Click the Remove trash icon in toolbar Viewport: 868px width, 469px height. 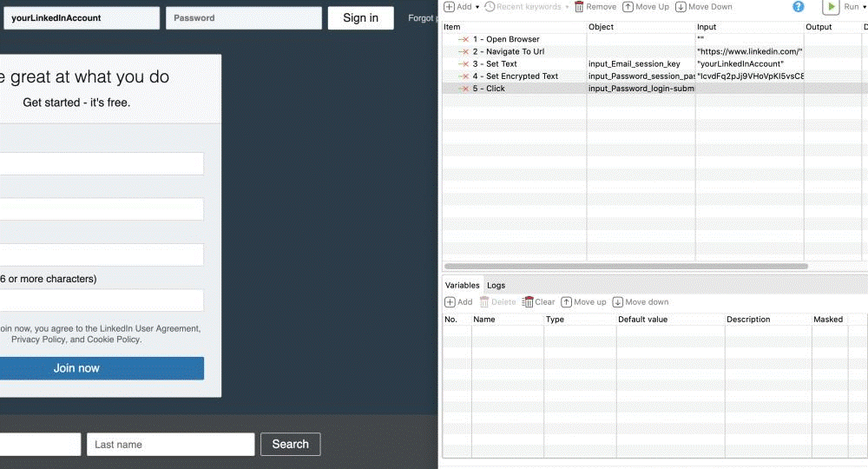pos(579,7)
